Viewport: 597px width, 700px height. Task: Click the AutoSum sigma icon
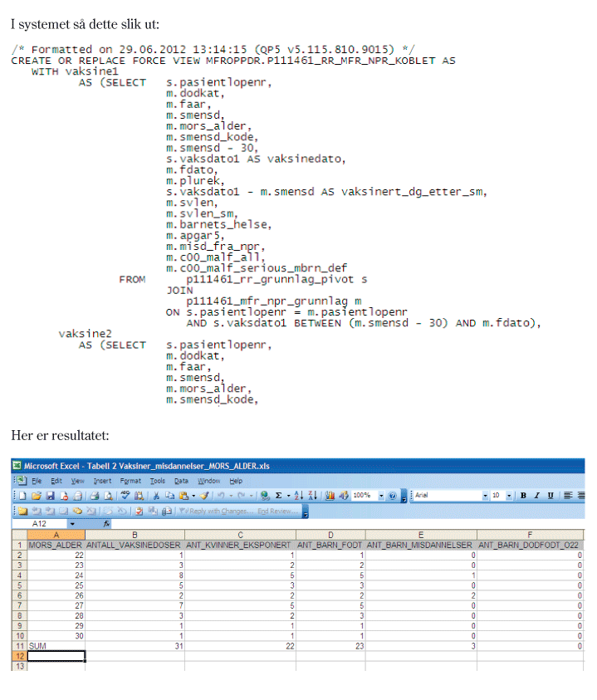pos(276,496)
